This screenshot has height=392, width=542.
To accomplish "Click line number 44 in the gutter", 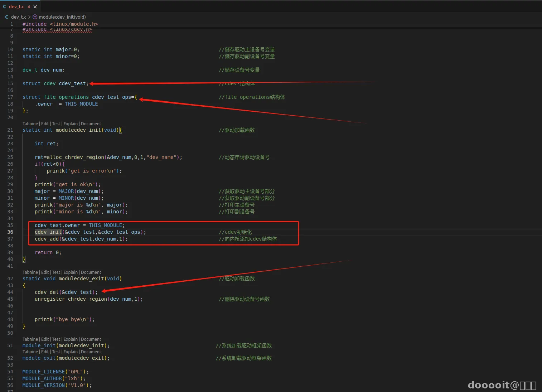I will coord(10,292).
